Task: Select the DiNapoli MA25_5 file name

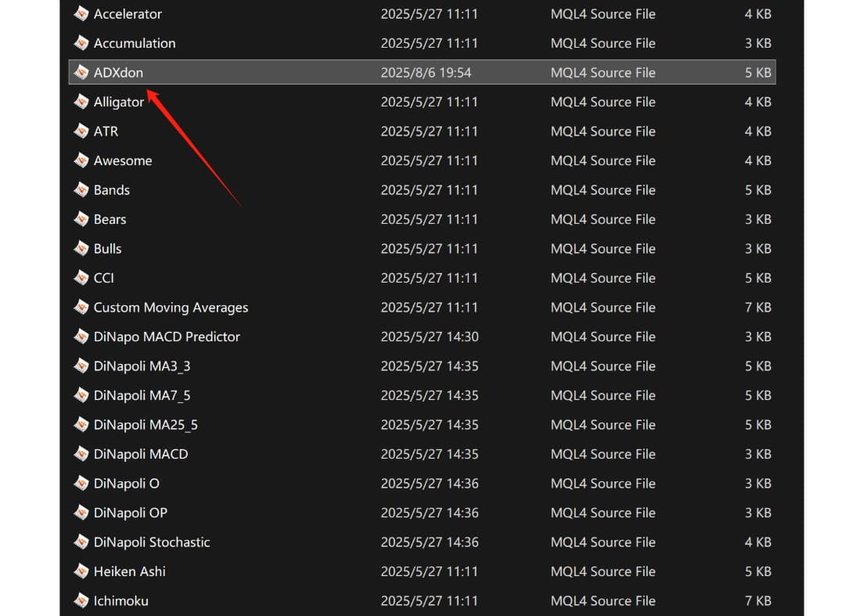Action: tap(146, 425)
